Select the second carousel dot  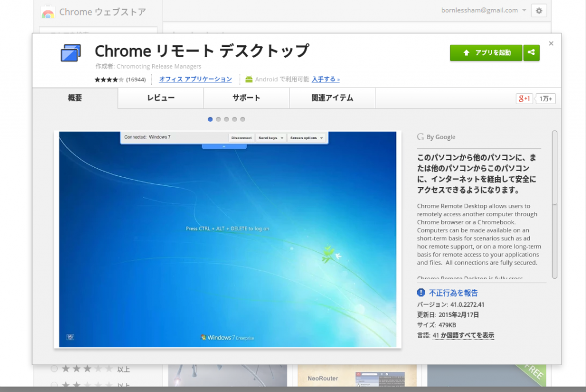click(218, 119)
